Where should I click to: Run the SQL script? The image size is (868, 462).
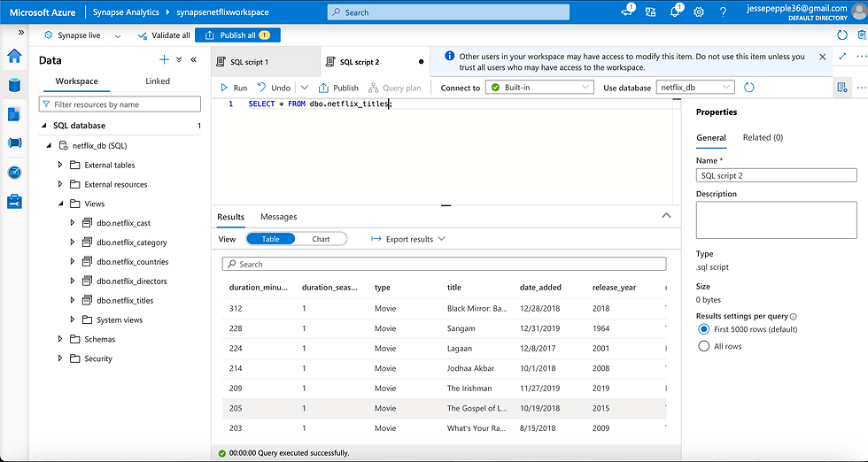coord(234,88)
